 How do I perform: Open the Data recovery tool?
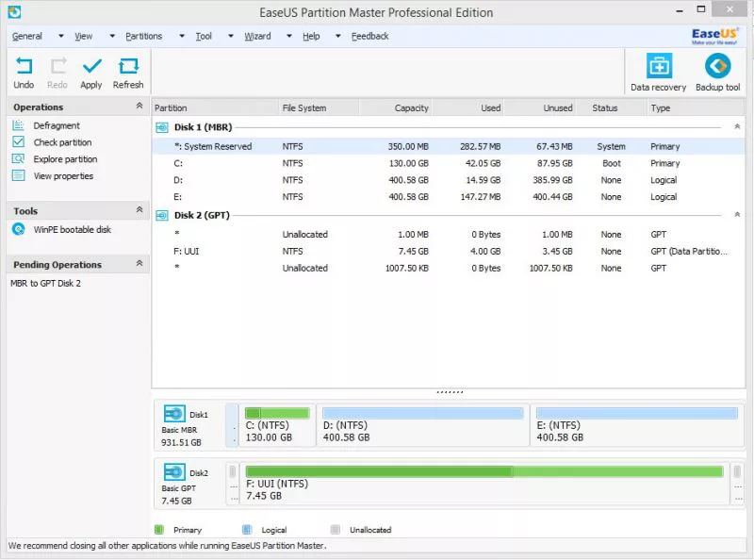tap(659, 66)
